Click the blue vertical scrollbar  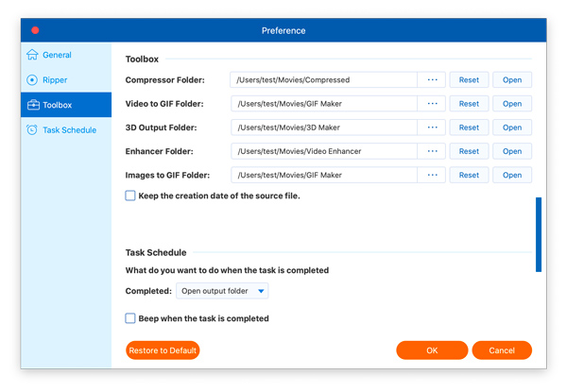[x=539, y=234]
